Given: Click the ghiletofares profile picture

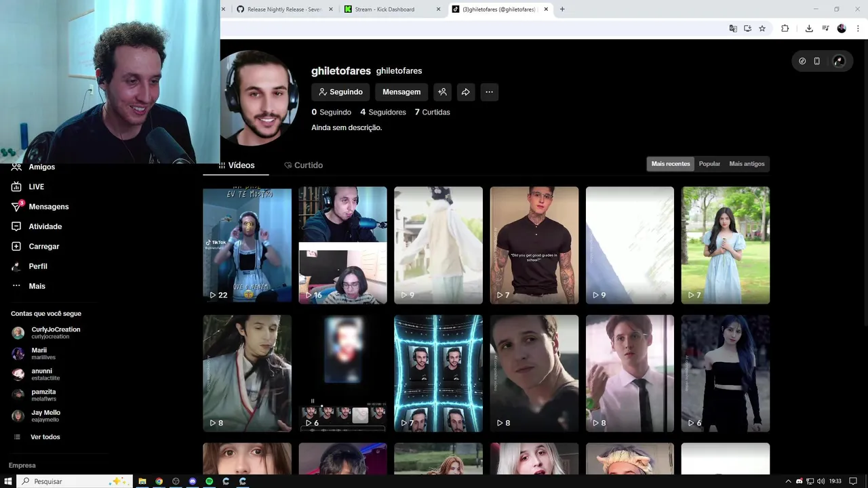Looking at the screenshot, I should pyautogui.click(x=259, y=98).
